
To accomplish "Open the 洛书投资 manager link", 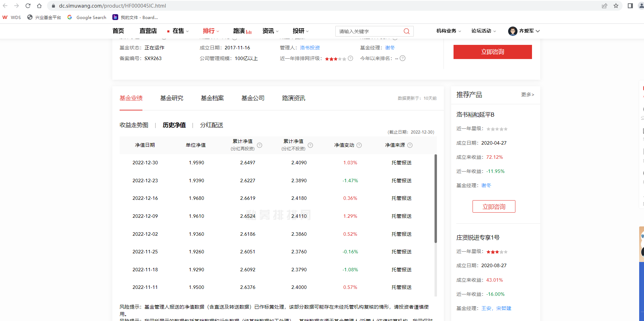I will tap(310, 48).
